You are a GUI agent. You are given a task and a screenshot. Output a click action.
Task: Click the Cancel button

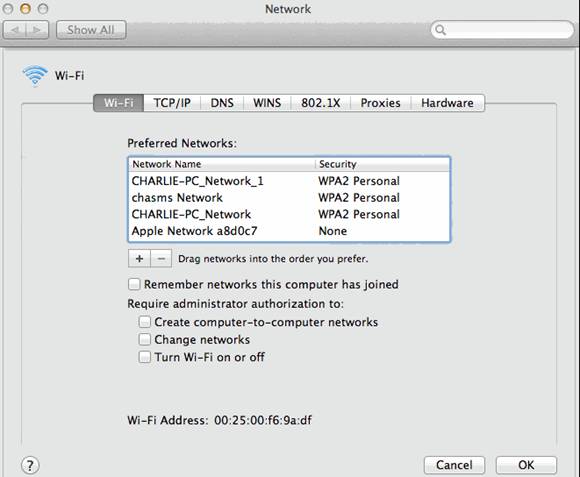454,465
